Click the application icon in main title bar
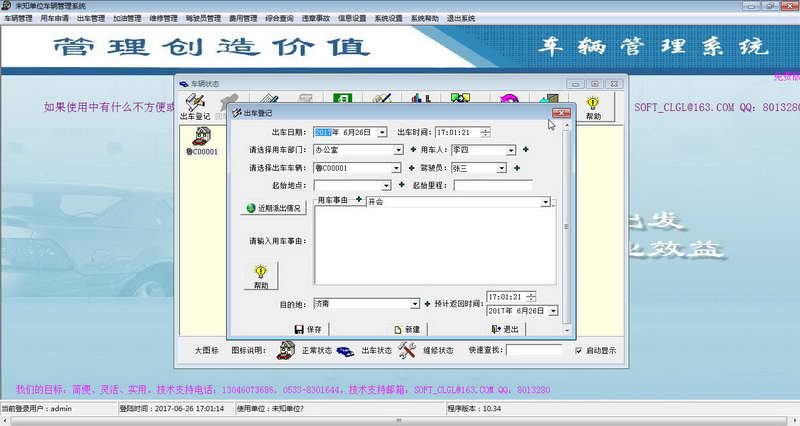Screen dimensions: 800x426 pos(7,6)
